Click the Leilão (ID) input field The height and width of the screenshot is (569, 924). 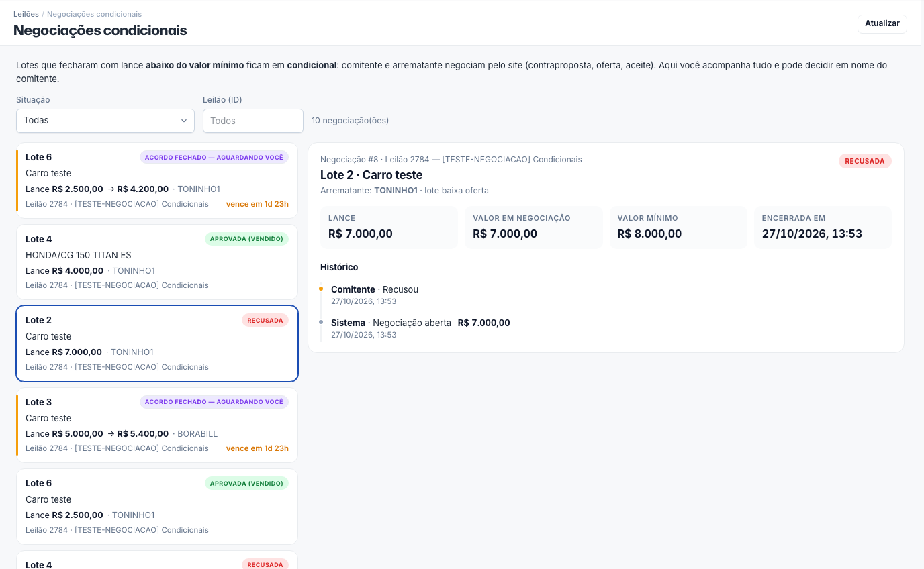(253, 121)
